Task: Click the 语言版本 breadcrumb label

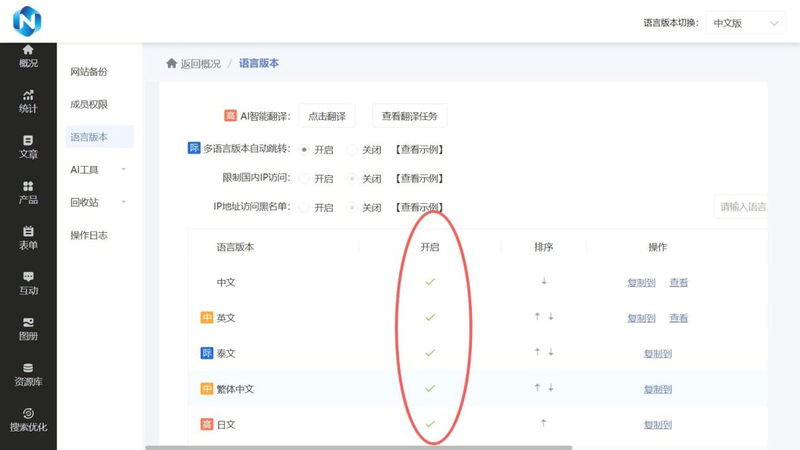Action: click(x=259, y=63)
